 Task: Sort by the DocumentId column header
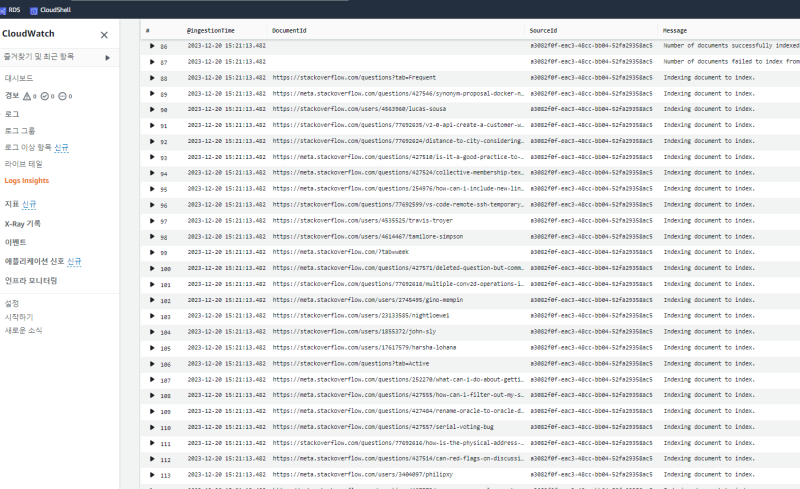tap(289, 31)
